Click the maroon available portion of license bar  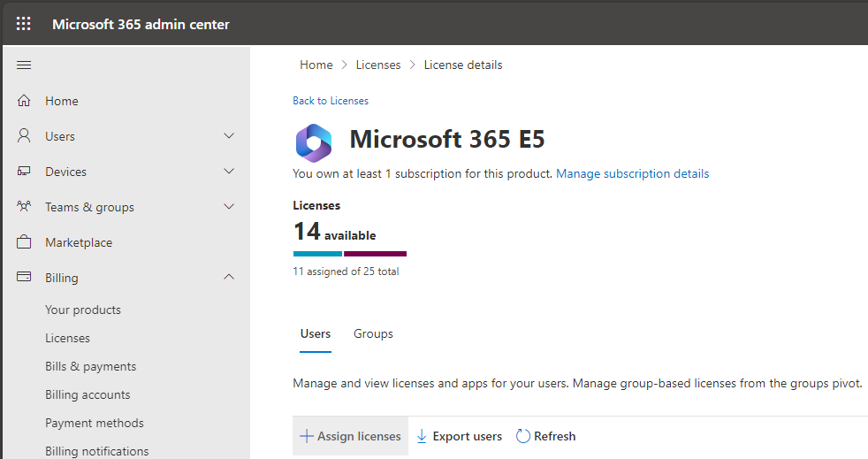(376, 254)
